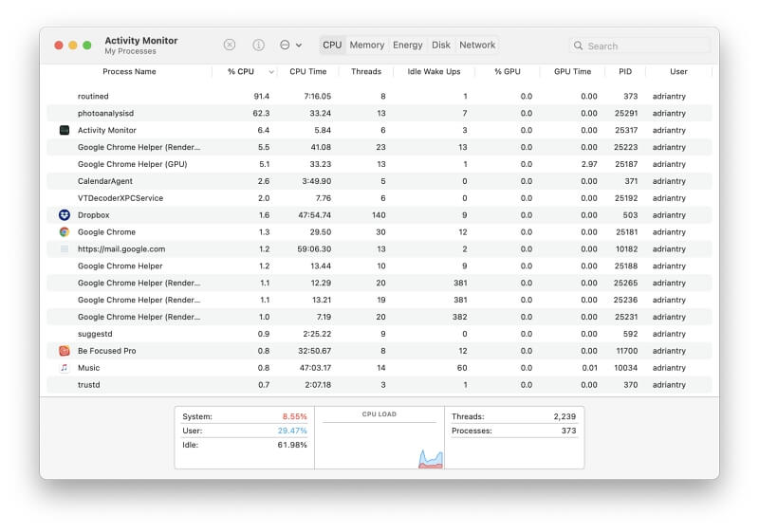Select the suggestd process
This screenshot has height=532, width=759.
point(379,334)
